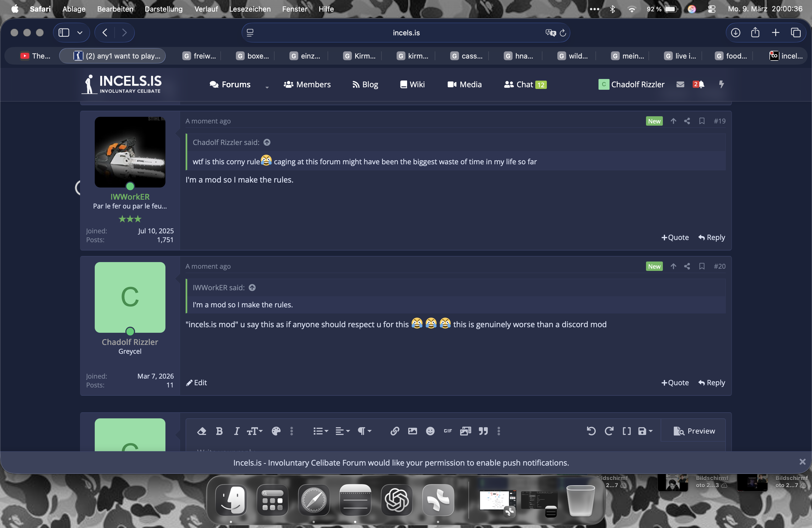Open the alerts bell with 2 notifications
Screen dimensions: 812x528
698,84
